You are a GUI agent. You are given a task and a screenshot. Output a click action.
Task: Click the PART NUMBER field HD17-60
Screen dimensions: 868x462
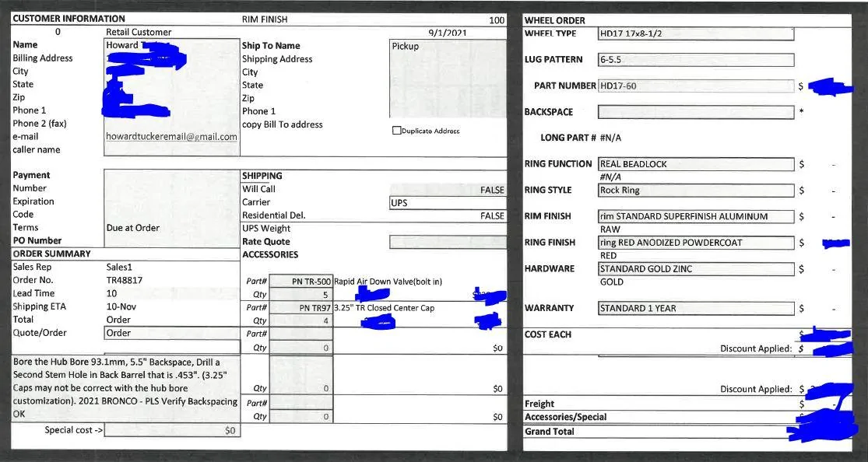pyautogui.click(x=696, y=86)
